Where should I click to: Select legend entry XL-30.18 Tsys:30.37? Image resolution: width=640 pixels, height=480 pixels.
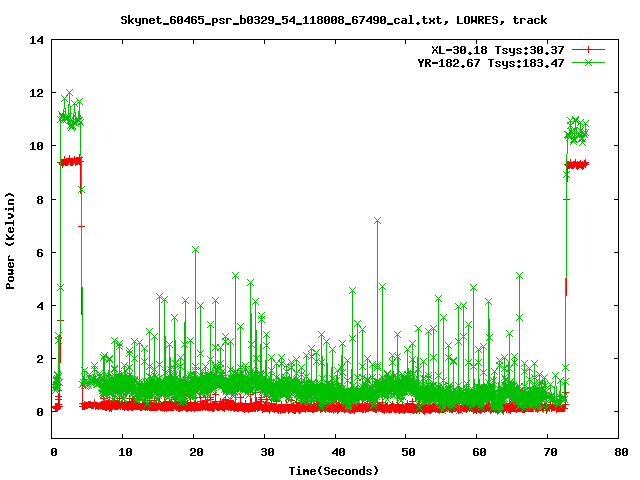point(498,50)
